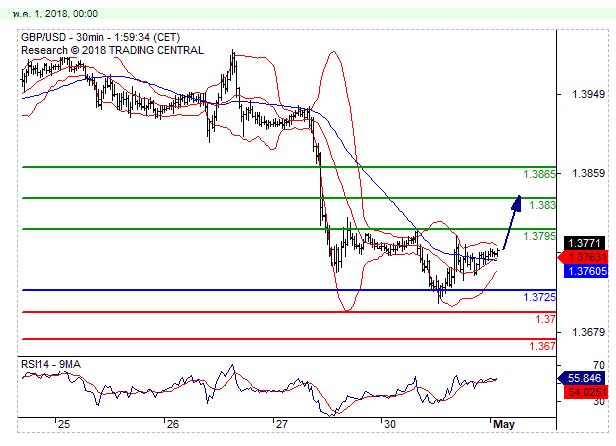The height and width of the screenshot is (446, 616).
Task: Click the 'RSI14 - 9MA' indicator title
Action: (x=51, y=365)
